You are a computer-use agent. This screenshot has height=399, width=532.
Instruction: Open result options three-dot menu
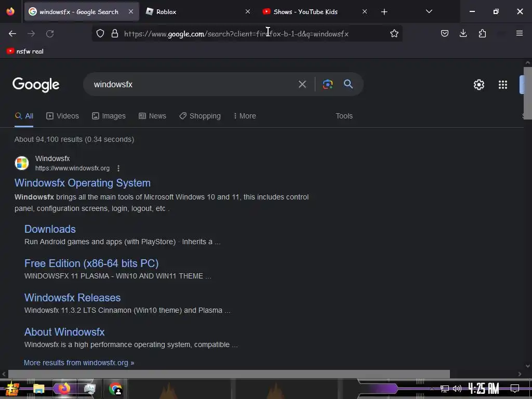pos(118,168)
